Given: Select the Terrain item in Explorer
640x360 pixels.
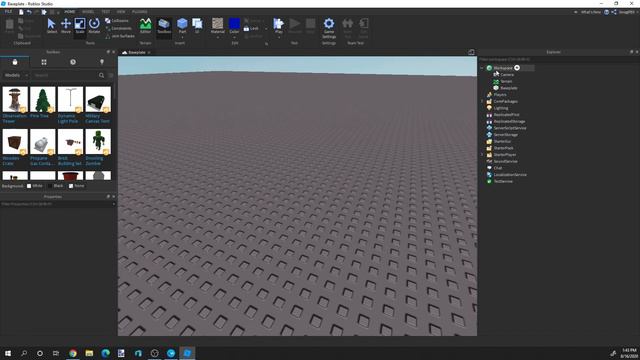Looking at the screenshot, I should (x=506, y=81).
